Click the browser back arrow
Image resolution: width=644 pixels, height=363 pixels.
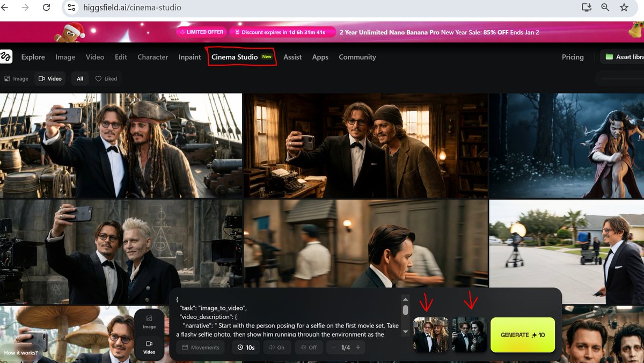point(5,8)
